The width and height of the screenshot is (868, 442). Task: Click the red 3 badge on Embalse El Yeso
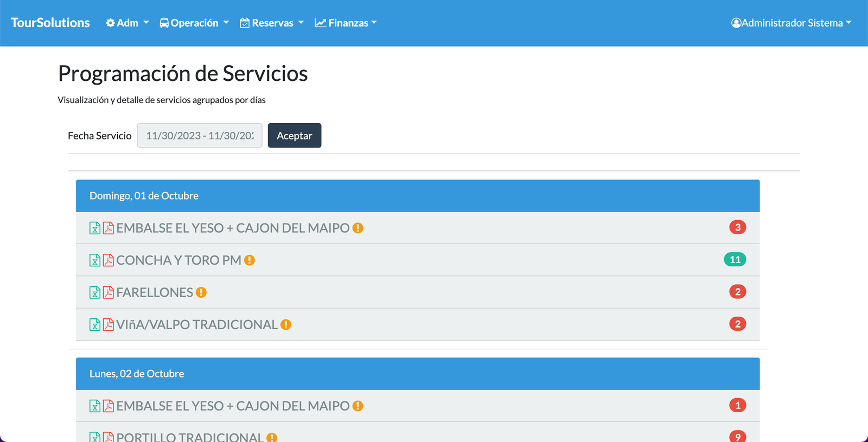click(x=737, y=227)
